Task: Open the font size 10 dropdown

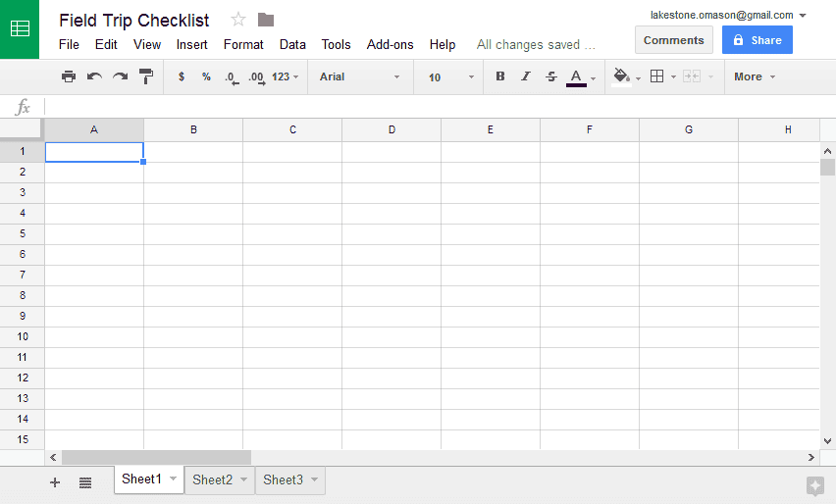Action: [451, 77]
